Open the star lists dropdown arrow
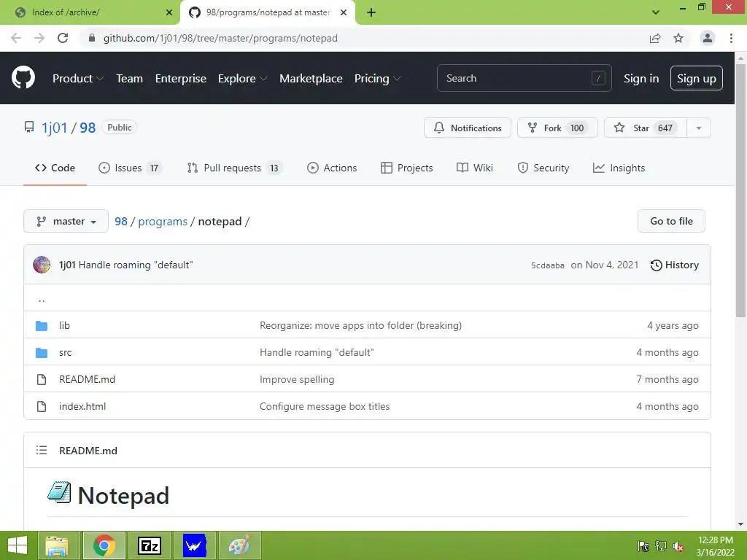Viewport: 747px width, 560px height. [x=698, y=128]
